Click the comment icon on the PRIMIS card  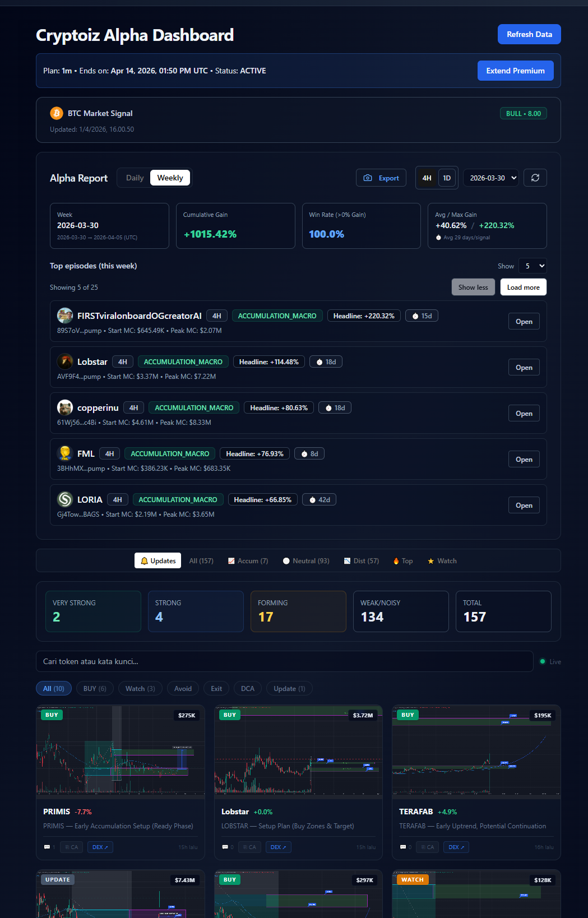(x=47, y=847)
